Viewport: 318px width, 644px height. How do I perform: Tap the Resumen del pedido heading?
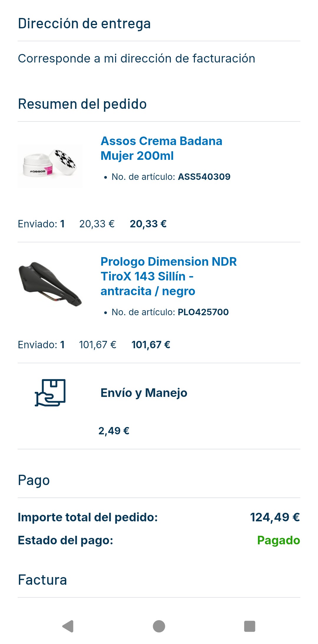click(82, 104)
